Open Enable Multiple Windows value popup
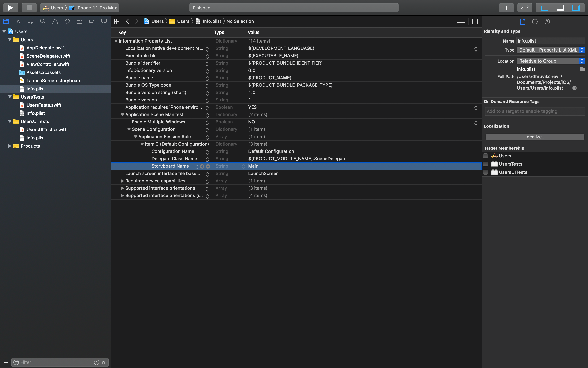 476,122
